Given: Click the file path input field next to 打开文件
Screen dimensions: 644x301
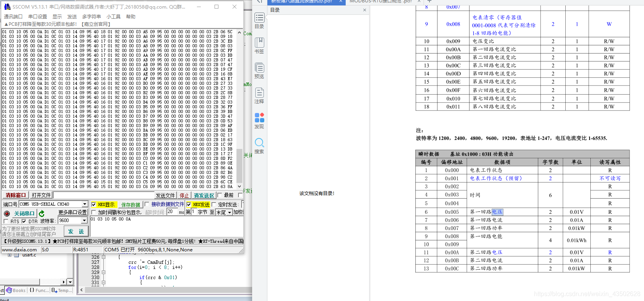Looking at the screenshot, I should coord(103,195).
